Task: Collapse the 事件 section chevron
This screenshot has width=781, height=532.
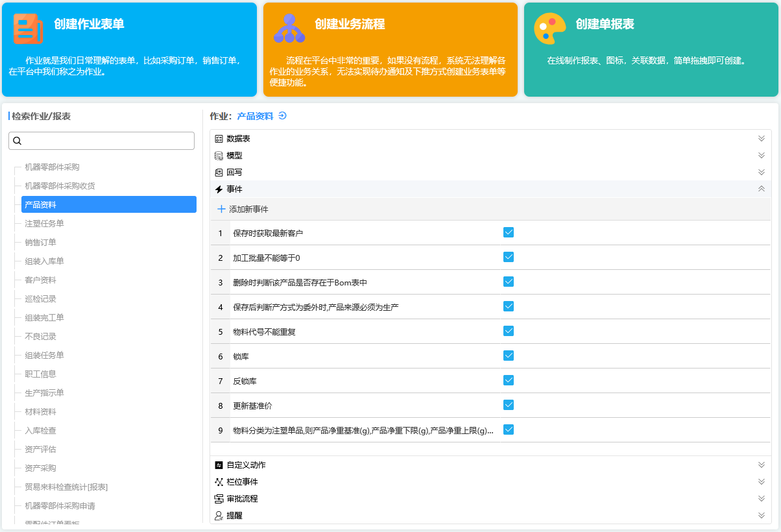Action: 762,189
